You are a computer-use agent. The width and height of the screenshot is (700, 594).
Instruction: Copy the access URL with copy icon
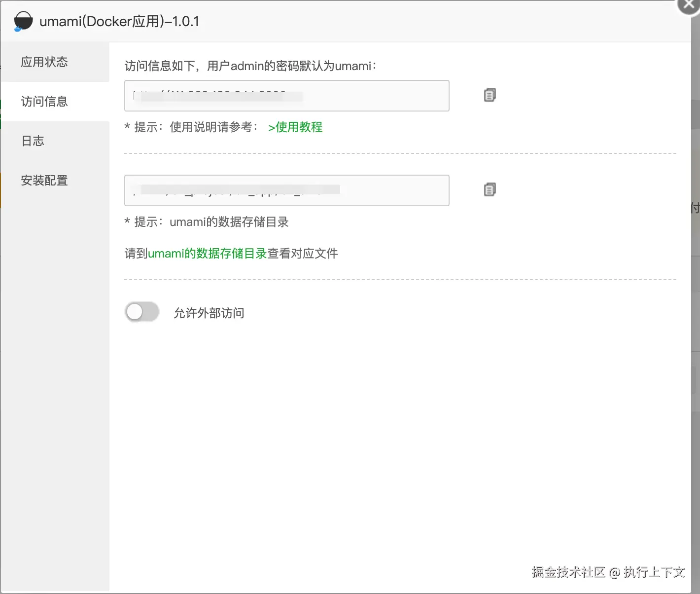tap(490, 95)
